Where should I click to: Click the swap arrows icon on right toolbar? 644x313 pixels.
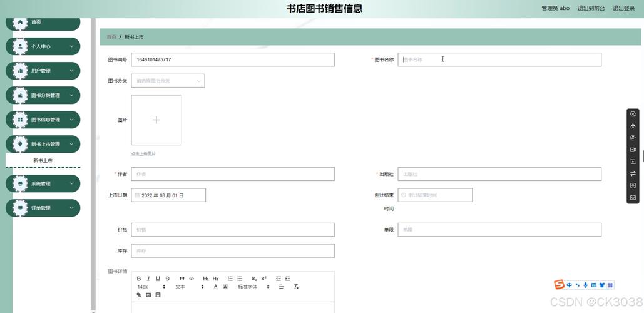(x=633, y=174)
